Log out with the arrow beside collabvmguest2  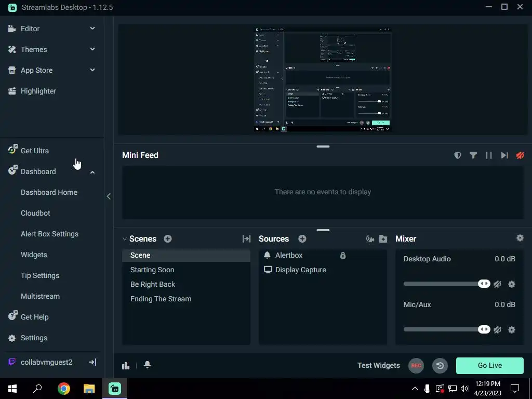92,362
